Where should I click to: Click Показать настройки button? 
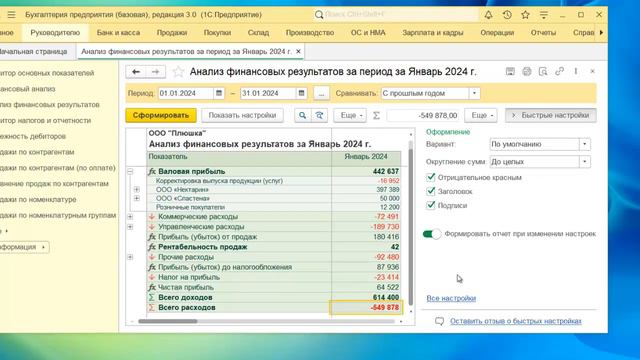[242, 116]
